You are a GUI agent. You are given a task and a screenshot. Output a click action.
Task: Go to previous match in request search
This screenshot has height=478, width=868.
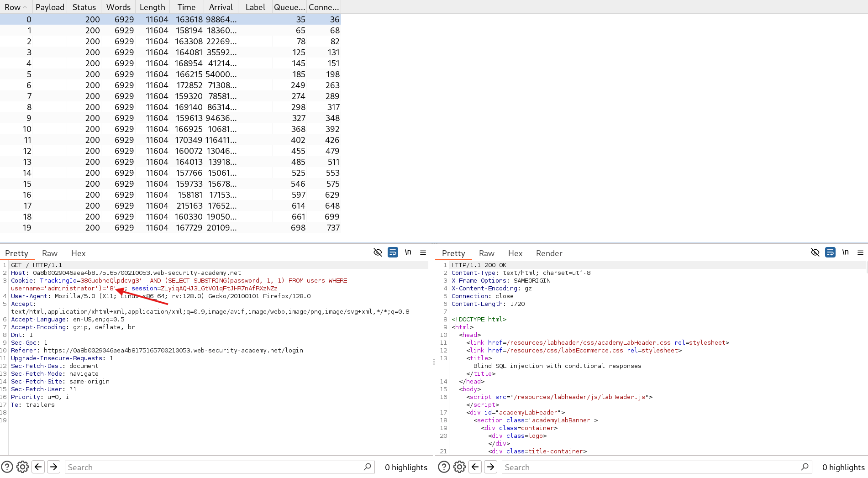[x=38, y=467]
